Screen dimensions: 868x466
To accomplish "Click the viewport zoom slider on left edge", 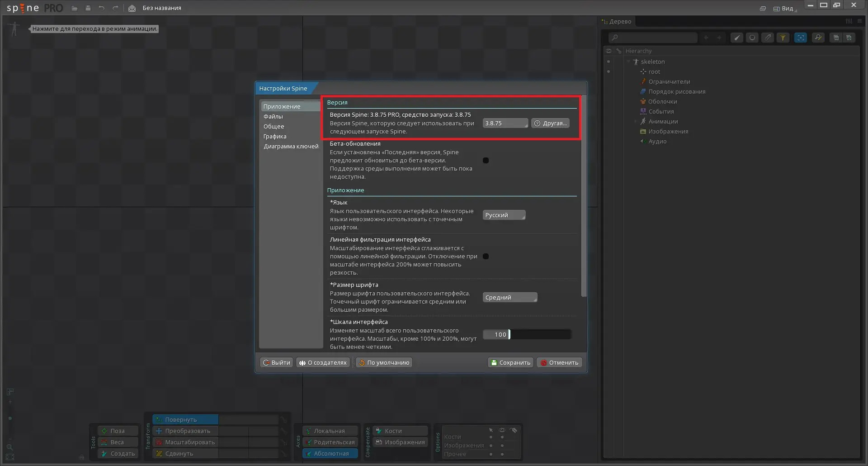I will point(10,419).
